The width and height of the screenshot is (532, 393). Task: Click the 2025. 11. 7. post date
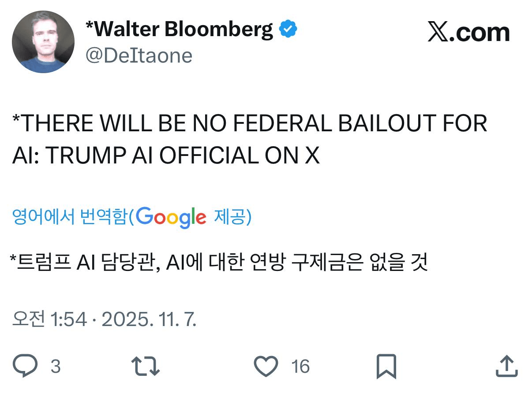(x=149, y=319)
